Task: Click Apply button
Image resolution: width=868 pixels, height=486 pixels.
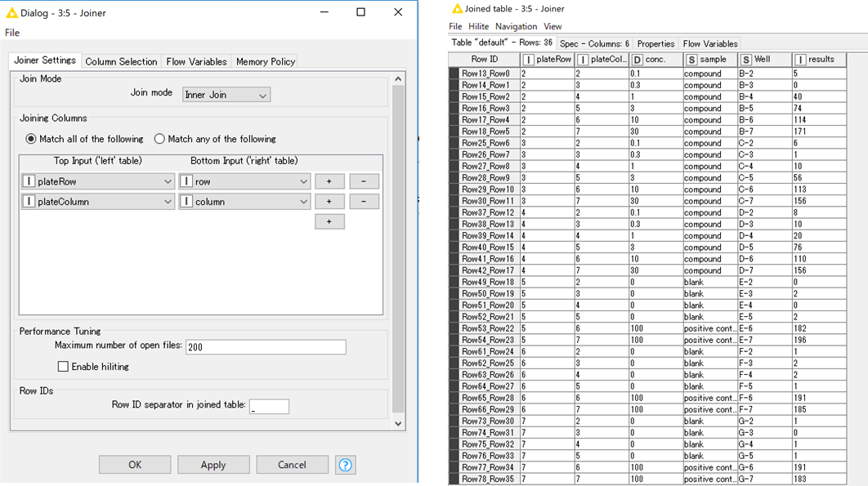Action: click(213, 465)
